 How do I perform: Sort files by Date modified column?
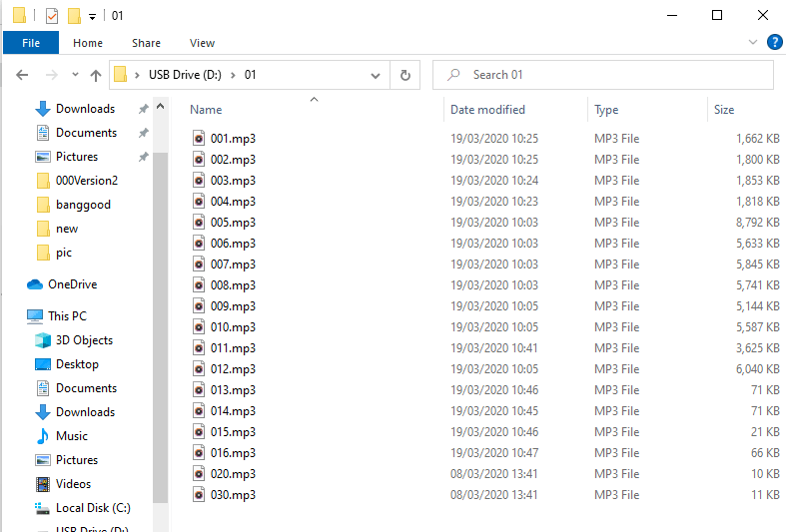[487, 110]
